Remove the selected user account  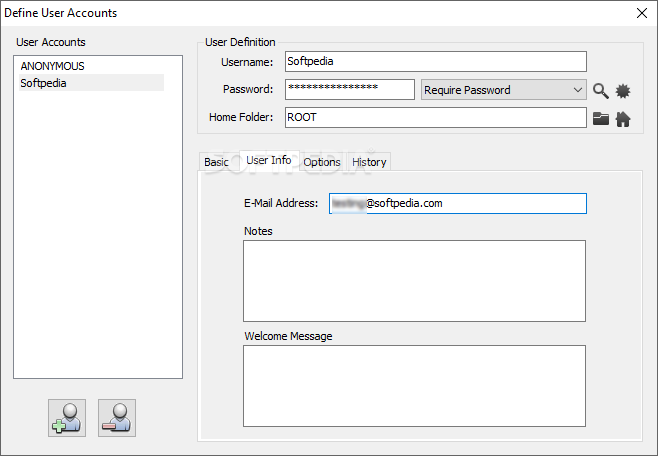(x=117, y=418)
